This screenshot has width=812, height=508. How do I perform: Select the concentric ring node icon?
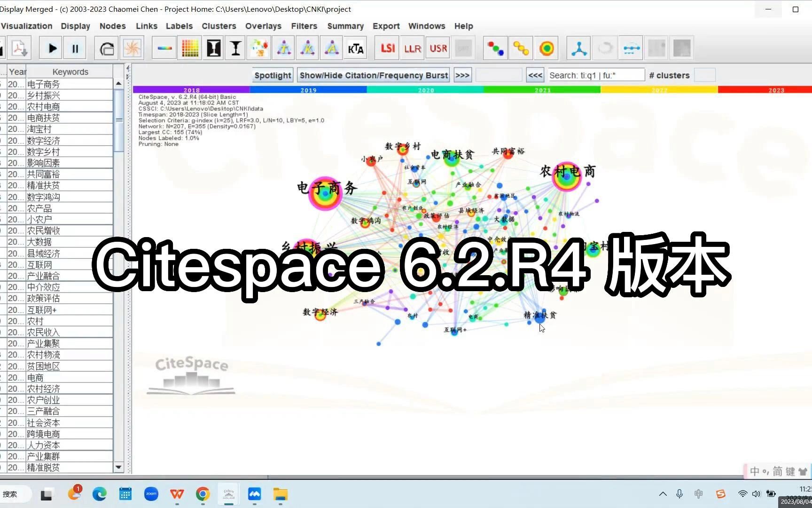click(x=547, y=48)
